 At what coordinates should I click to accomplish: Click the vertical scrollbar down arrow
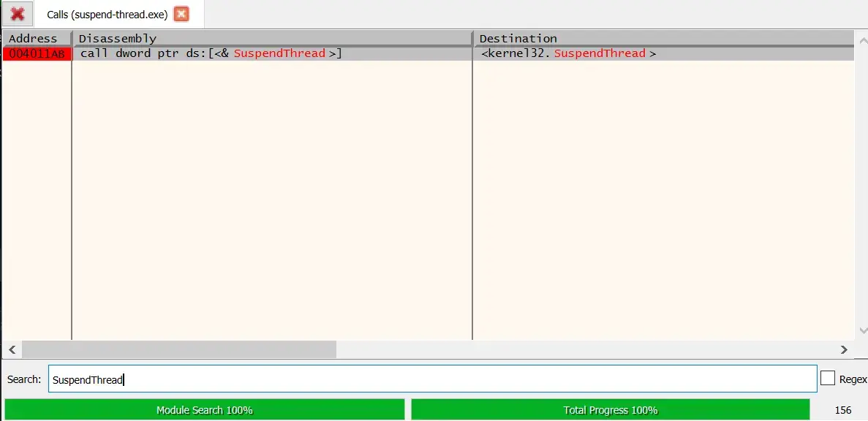(862, 331)
